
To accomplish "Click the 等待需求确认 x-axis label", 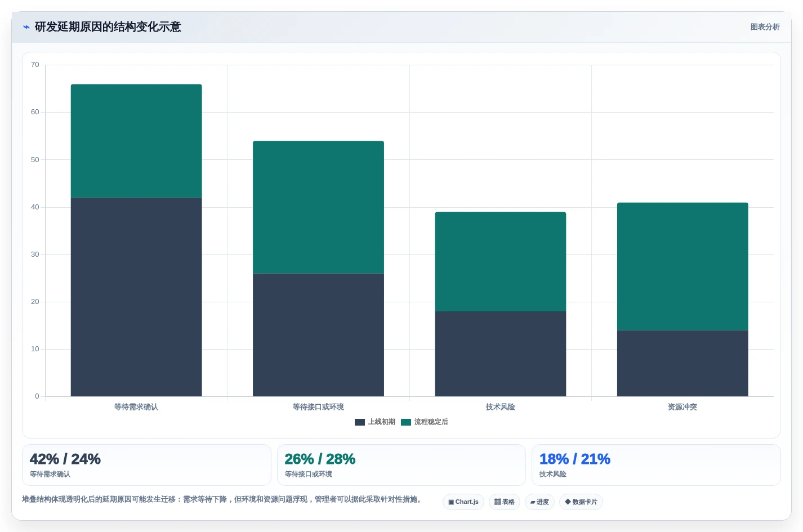I will click(136, 407).
